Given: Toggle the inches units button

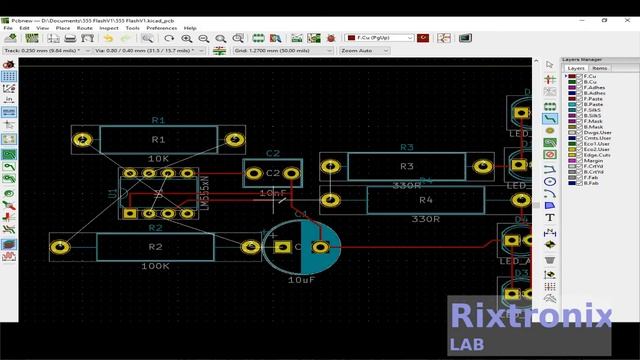Looking at the screenshot, I should coord(9,99).
